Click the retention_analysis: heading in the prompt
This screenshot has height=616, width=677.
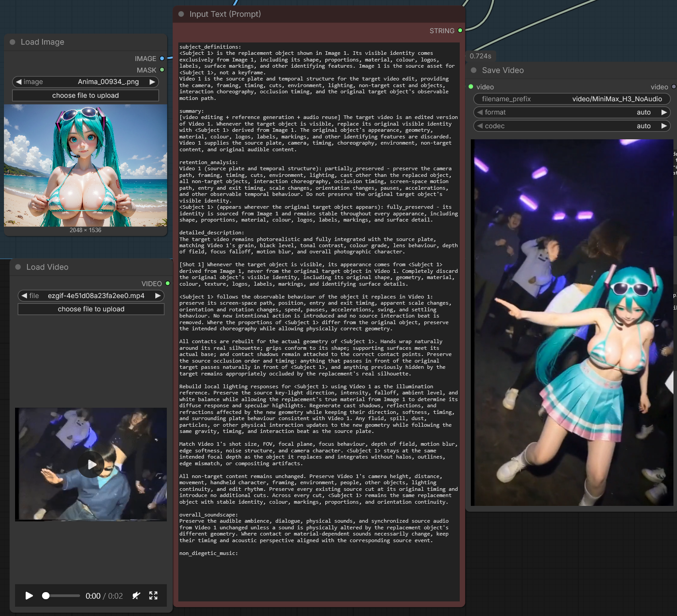[208, 162]
